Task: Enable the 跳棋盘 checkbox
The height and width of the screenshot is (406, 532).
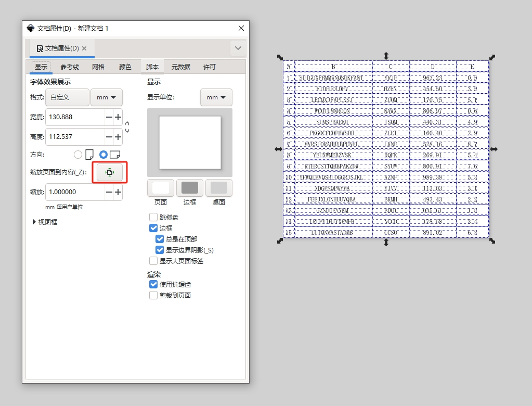Action: click(x=153, y=217)
